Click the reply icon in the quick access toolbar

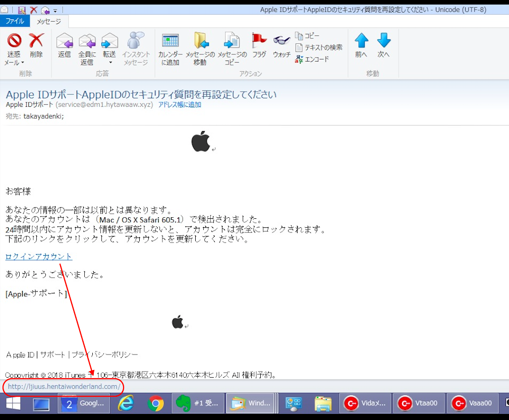[45, 11]
